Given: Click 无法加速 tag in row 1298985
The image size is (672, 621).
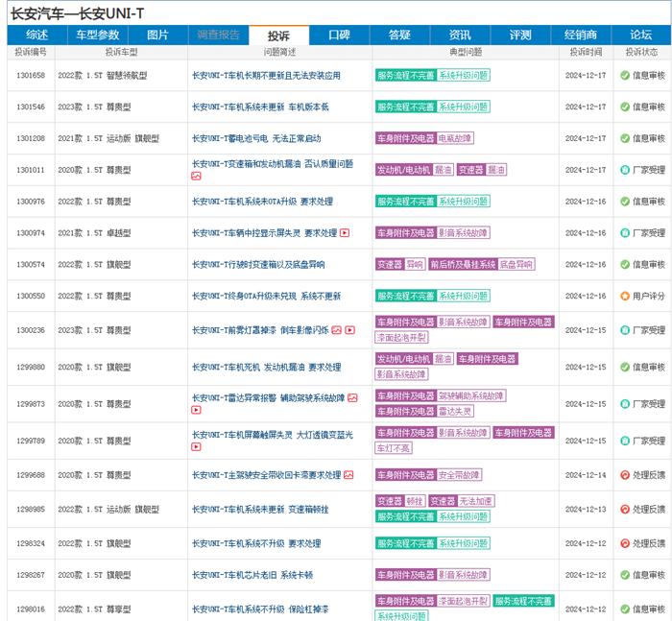Looking at the screenshot, I should coord(476,501).
